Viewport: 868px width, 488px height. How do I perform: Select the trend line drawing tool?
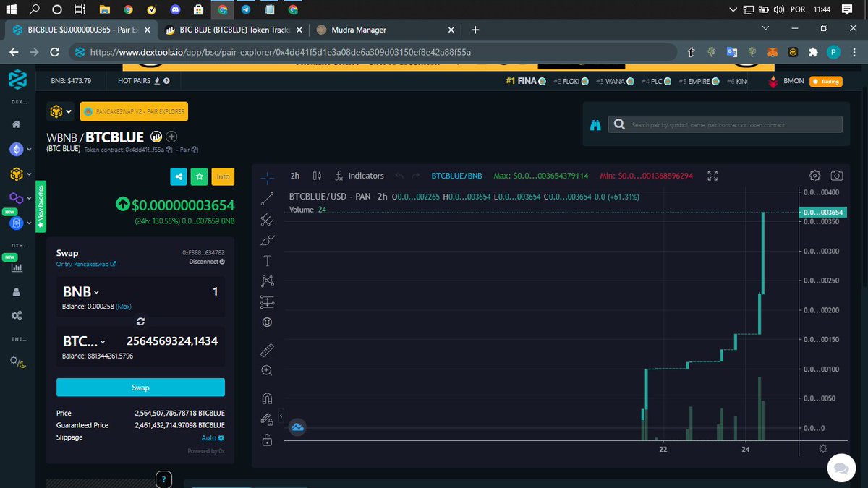tap(267, 198)
